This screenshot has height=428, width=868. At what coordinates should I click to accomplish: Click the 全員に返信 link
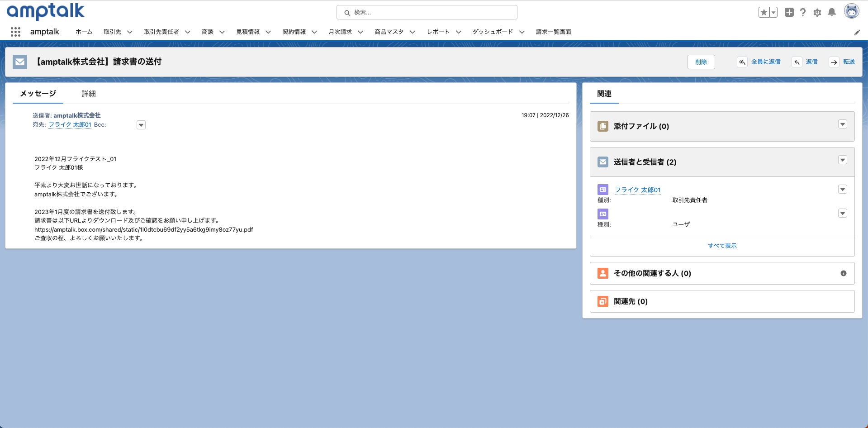pyautogui.click(x=766, y=62)
